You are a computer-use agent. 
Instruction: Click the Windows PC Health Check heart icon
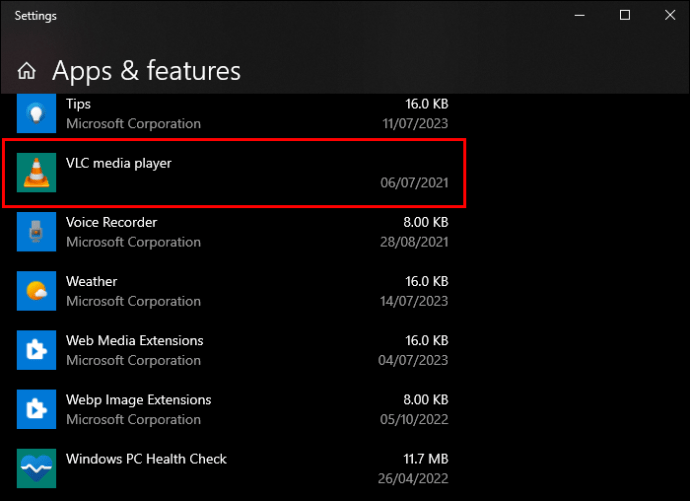pyautogui.click(x=37, y=468)
